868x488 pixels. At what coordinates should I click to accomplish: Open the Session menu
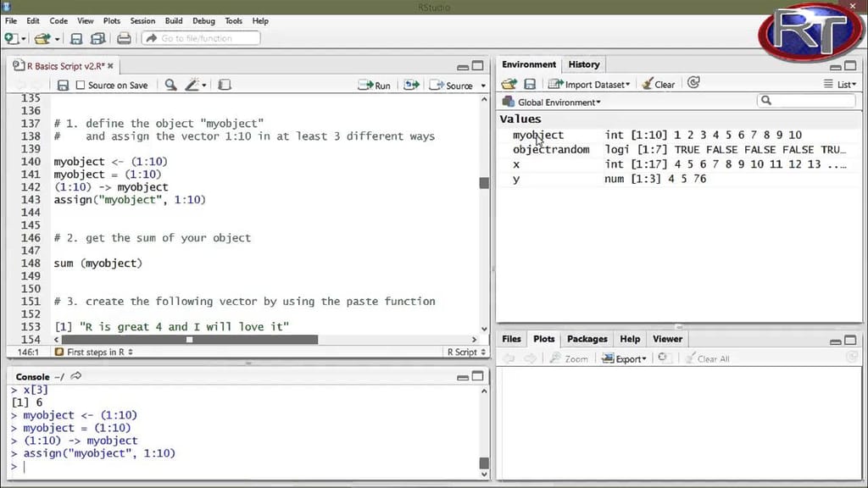[142, 21]
